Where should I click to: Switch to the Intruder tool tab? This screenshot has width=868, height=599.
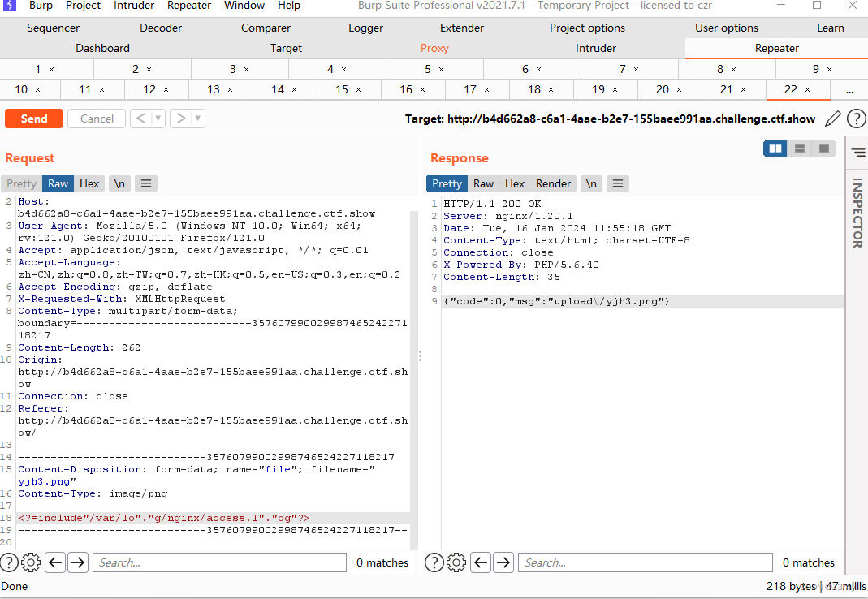point(596,48)
